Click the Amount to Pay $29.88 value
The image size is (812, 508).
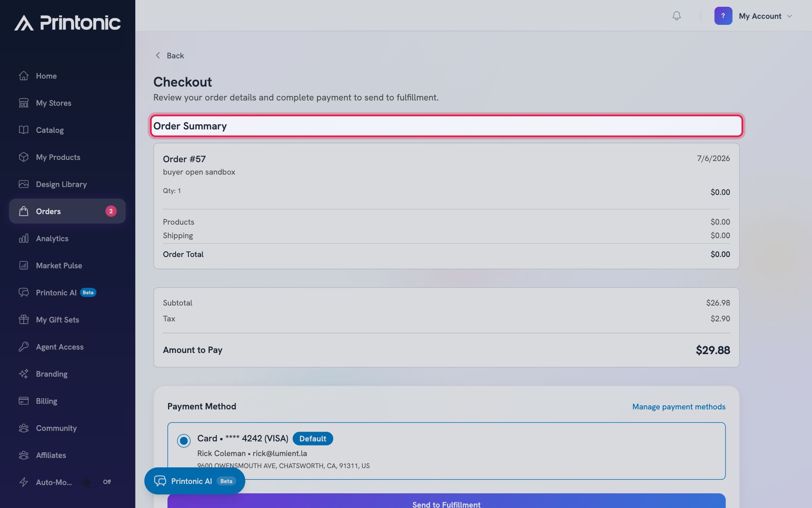pyautogui.click(x=713, y=350)
